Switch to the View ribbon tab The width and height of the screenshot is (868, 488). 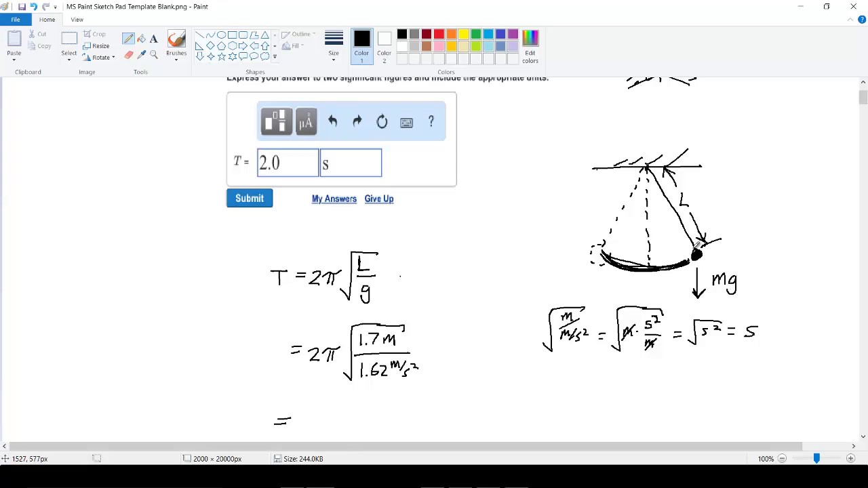pos(77,20)
